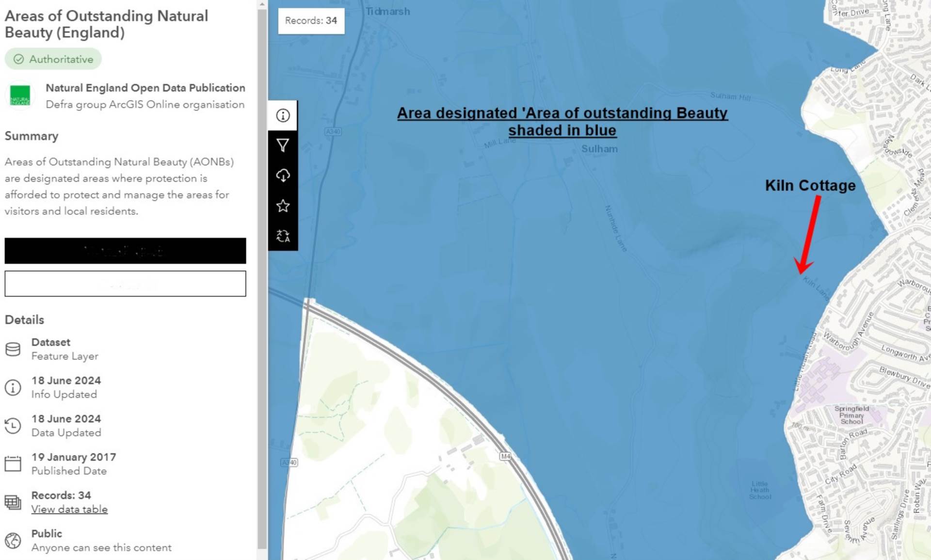
Task: Click the Authoritative check badge
Action: (53, 59)
